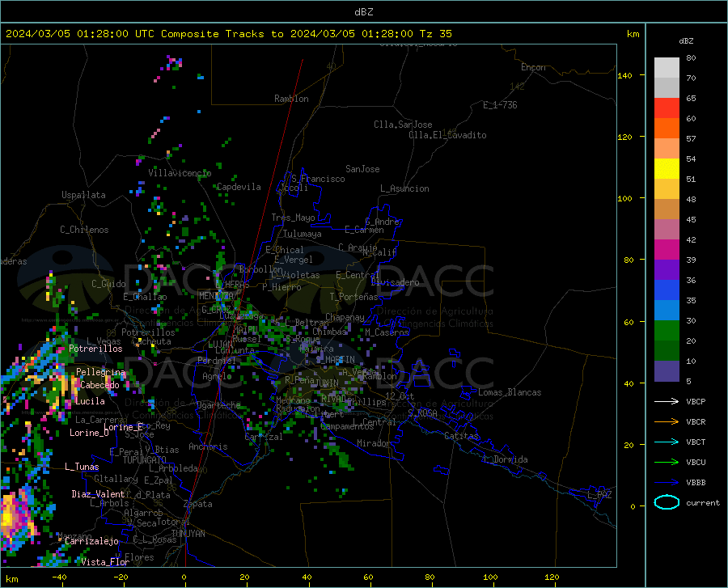Viewport: 728px width, 588px height.
Task: Pick the bright yellow 51-54 dBZ swatch
Action: [667, 169]
